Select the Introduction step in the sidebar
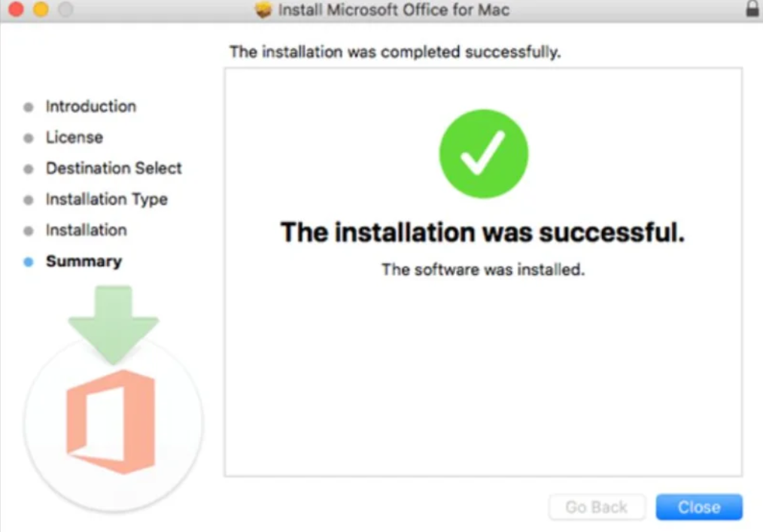763x532 pixels. click(x=90, y=106)
